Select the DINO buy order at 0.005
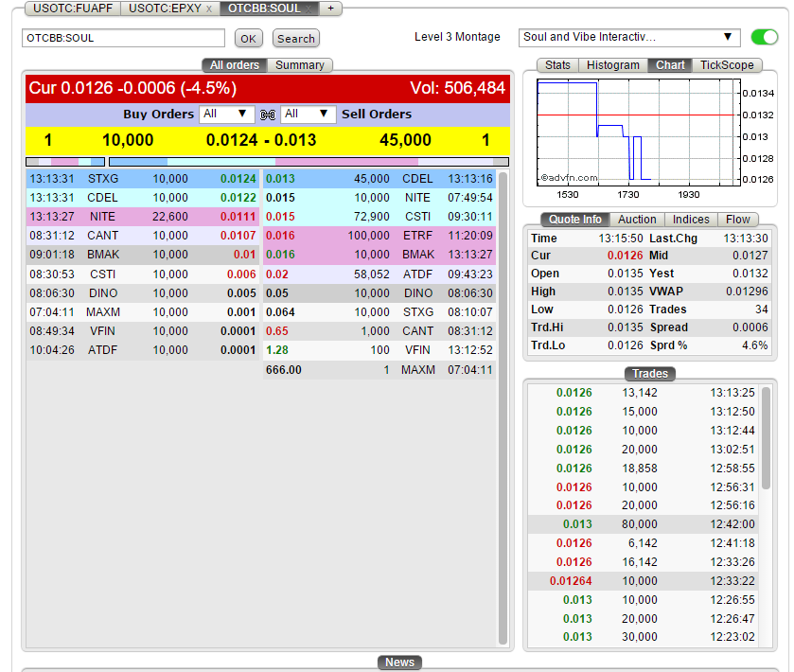 [x=143, y=293]
